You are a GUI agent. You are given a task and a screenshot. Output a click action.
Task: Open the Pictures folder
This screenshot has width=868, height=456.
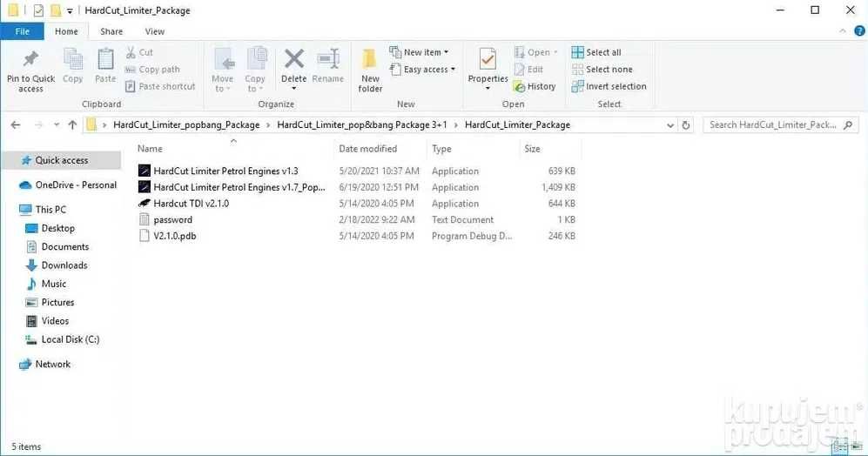pyautogui.click(x=50, y=302)
